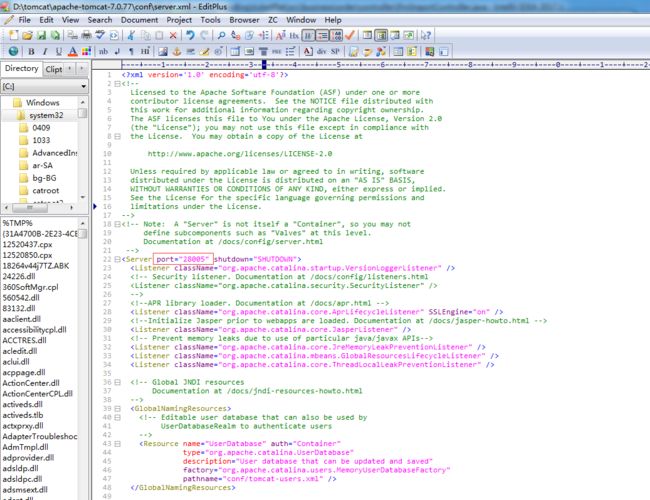Save the file with the floppy icon
This screenshot has height=500, width=650.
(41, 35)
